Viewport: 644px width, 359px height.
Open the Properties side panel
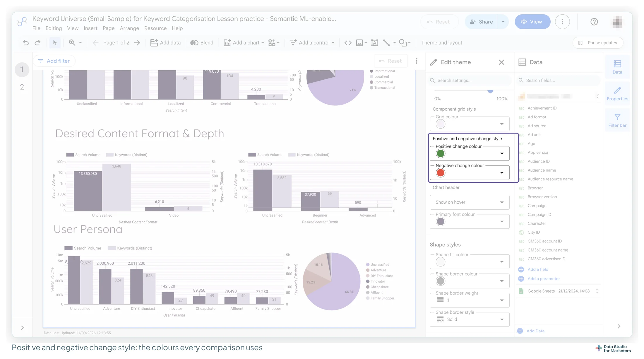click(617, 94)
